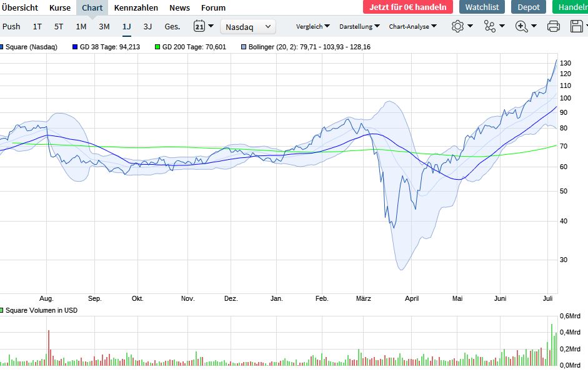Add to Watchlist button
This screenshot has width=588, height=372.
point(482,7)
